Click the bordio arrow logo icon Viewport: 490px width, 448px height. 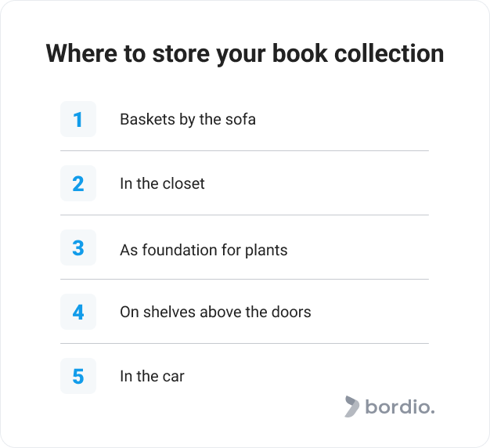click(352, 406)
